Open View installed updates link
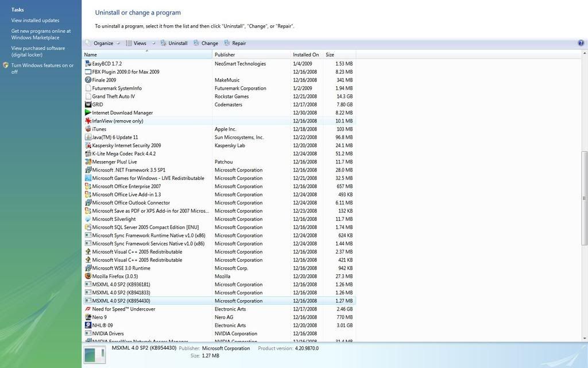This screenshot has width=588, height=368. click(35, 20)
